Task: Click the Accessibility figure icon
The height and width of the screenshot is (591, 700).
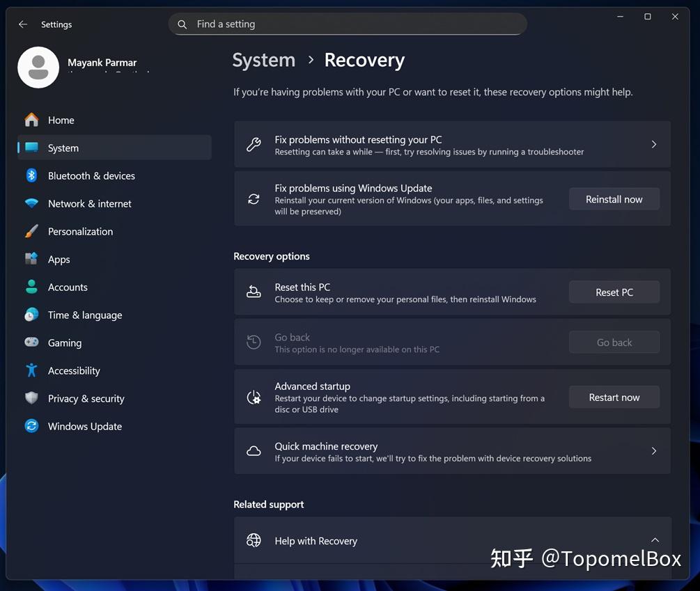Action: (31, 370)
